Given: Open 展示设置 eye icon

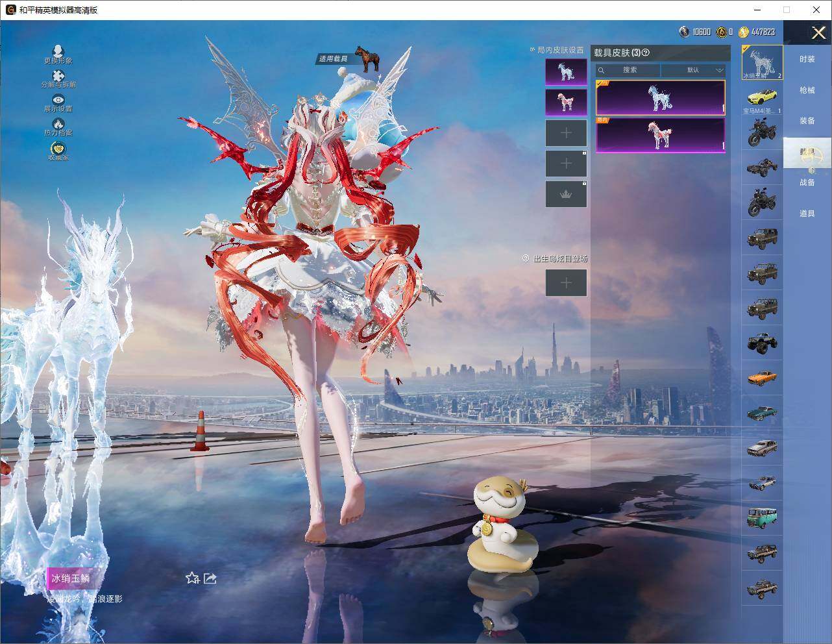Looking at the screenshot, I should point(58,99).
